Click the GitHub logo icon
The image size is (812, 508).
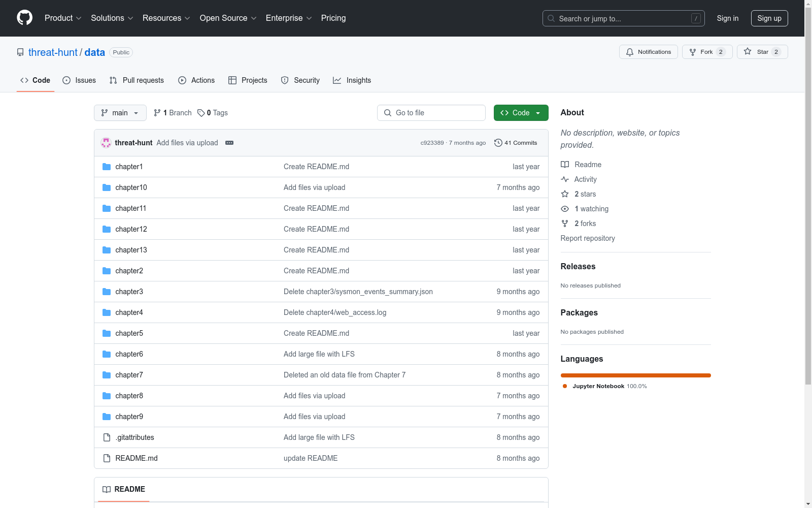coord(24,18)
